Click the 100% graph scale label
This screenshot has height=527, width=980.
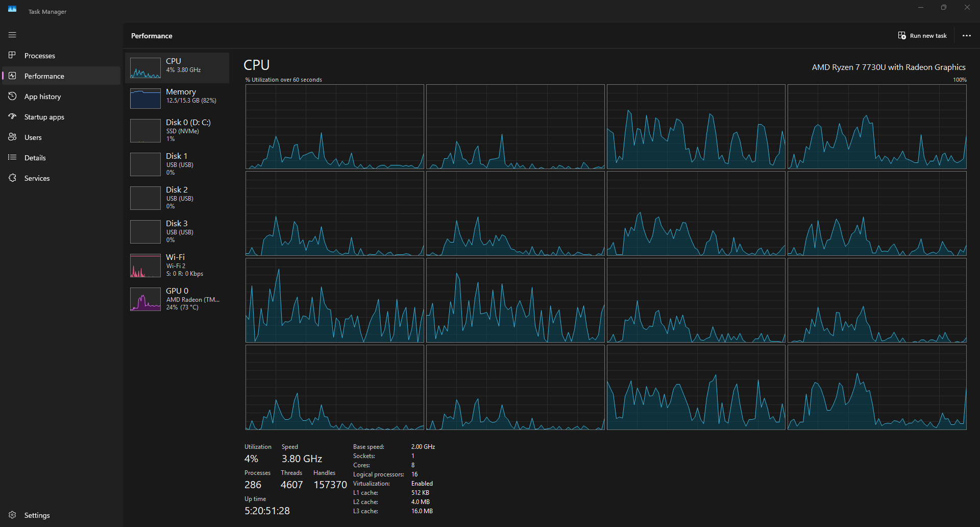tap(960, 80)
